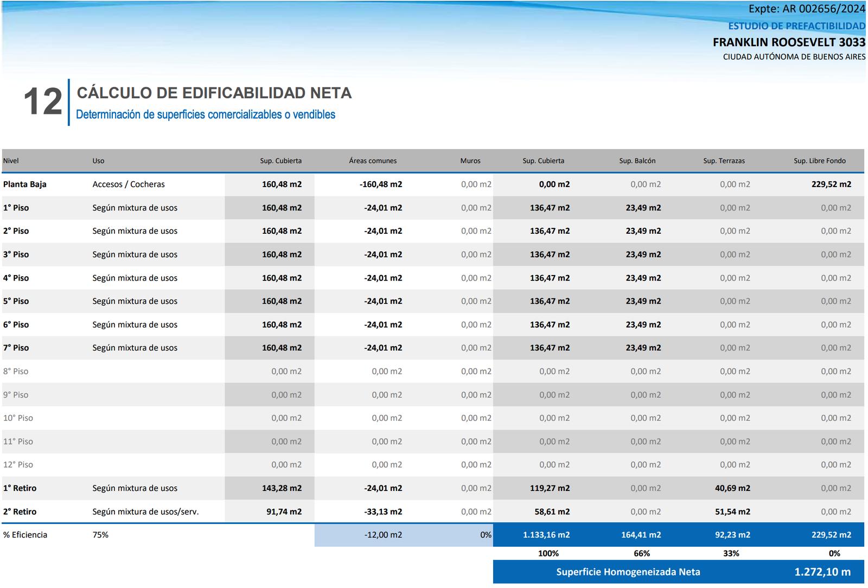The height and width of the screenshot is (588, 868).
Task: Click the '164,41 m2' balcony total
Action: point(641,535)
